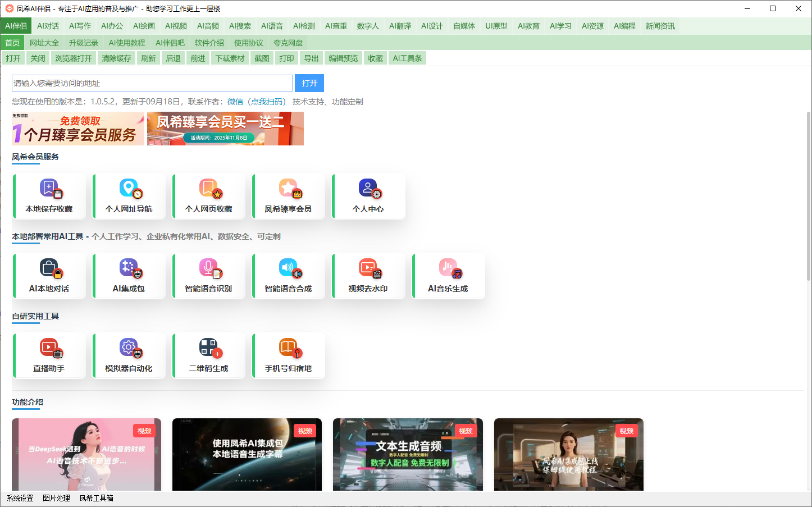Open the 个人中心 icon
Image resolution: width=812 pixels, height=507 pixels.
(x=369, y=189)
